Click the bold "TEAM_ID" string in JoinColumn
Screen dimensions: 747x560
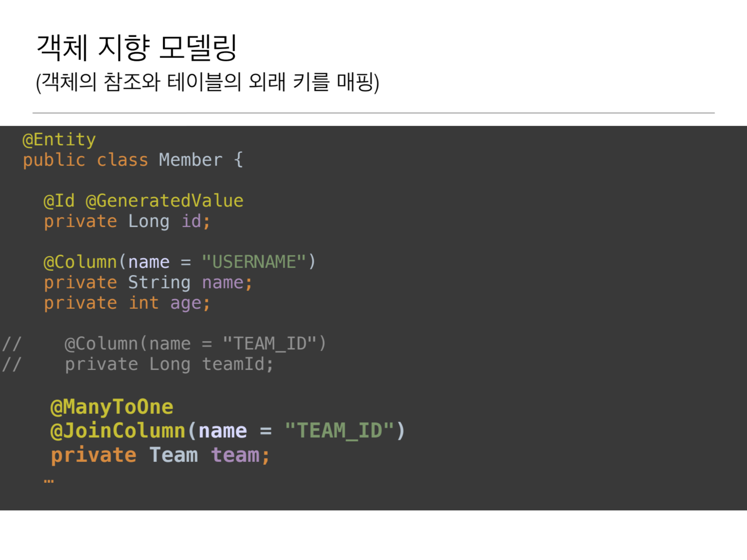340,431
